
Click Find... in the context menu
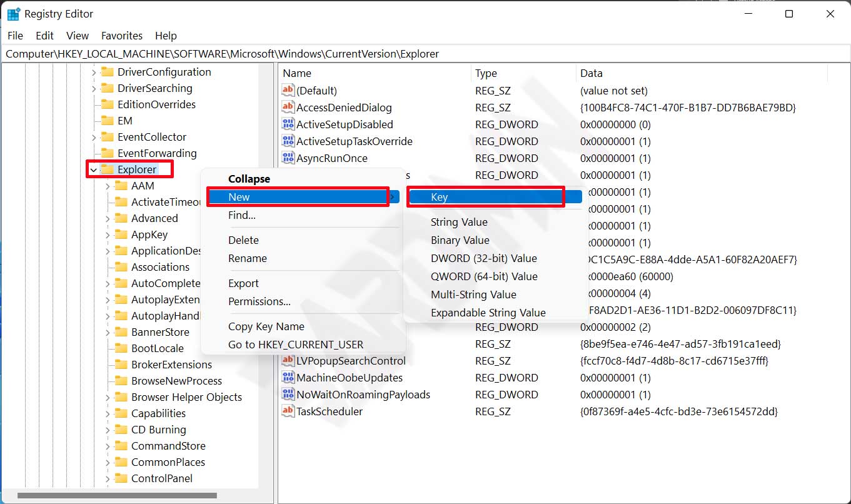(x=242, y=215)
